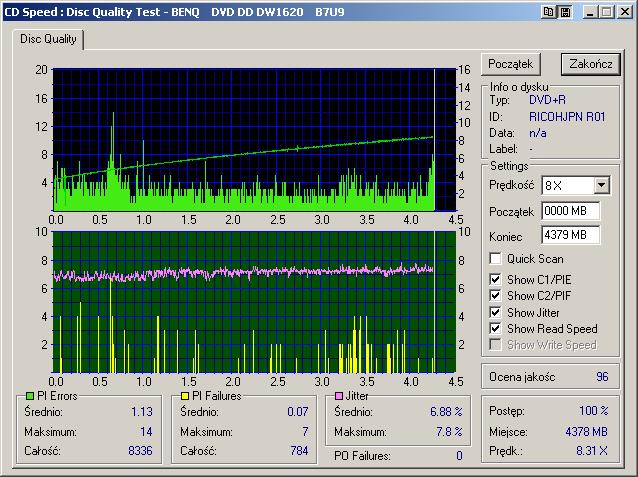Toggle the Show C2/PIF checkbox
Screen dimensions: 638x477
495,295
